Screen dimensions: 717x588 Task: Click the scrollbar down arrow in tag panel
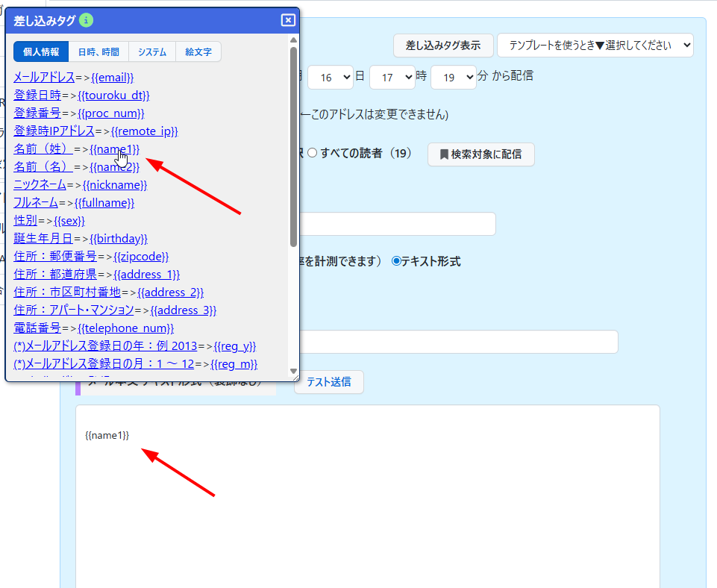(293, 371)
